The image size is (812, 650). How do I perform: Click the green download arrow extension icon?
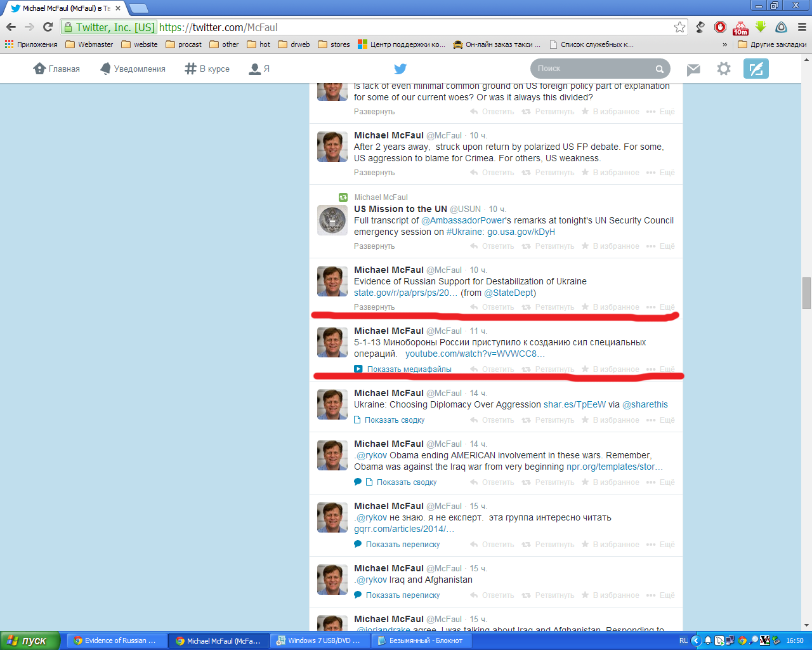[x=761, y=27]
